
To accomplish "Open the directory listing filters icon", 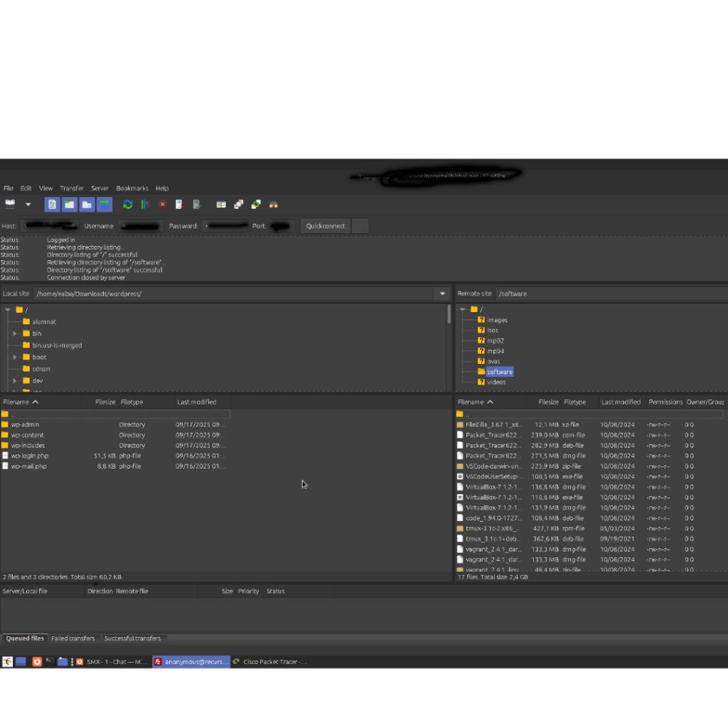I will 221,205.
